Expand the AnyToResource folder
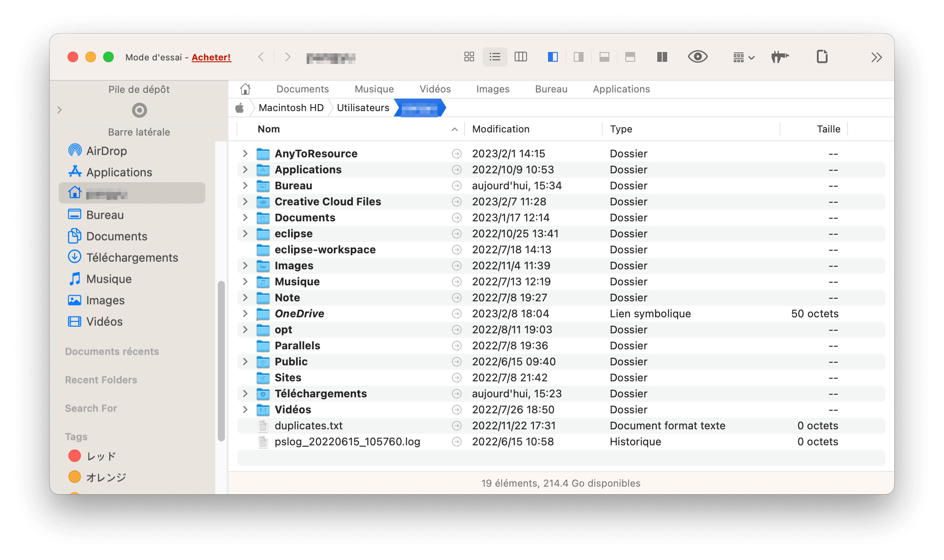Viewport: 944px width, 560px height. (245, 153)
